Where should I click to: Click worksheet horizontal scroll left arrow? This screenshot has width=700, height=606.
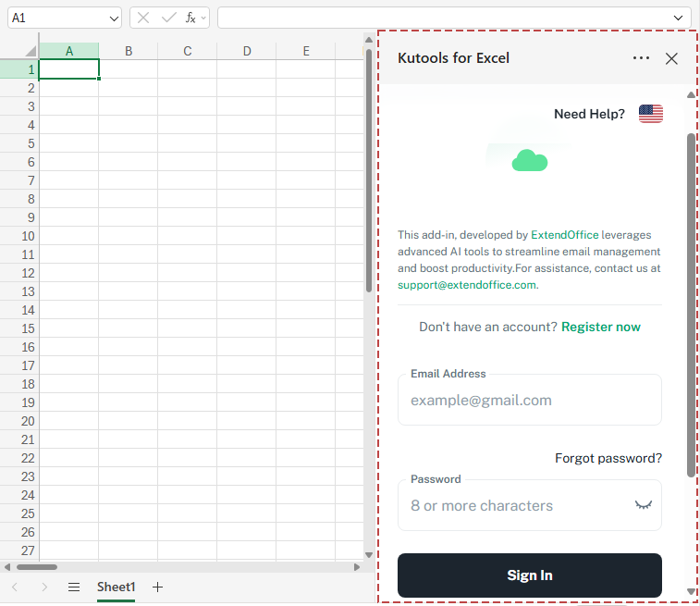tap(7, 567)
